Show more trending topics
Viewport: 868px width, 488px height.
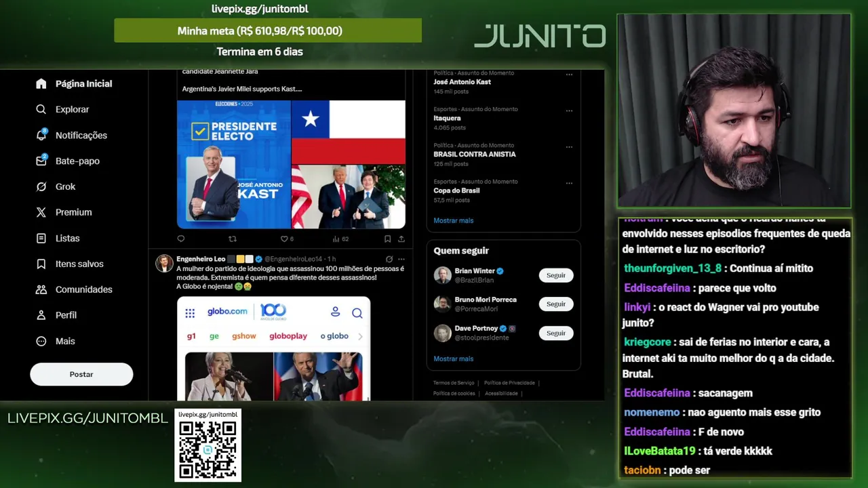point(453,220)
